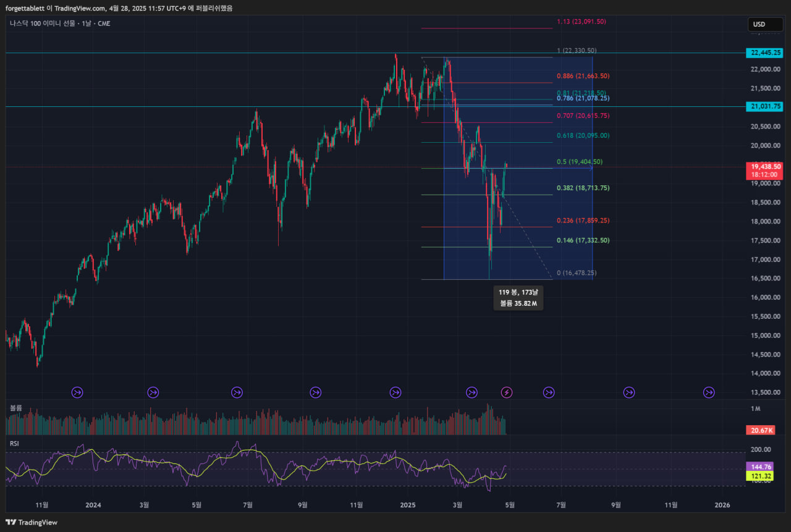Click the 20.67K volume value label
791x532 pixels.
pos(761,430)
